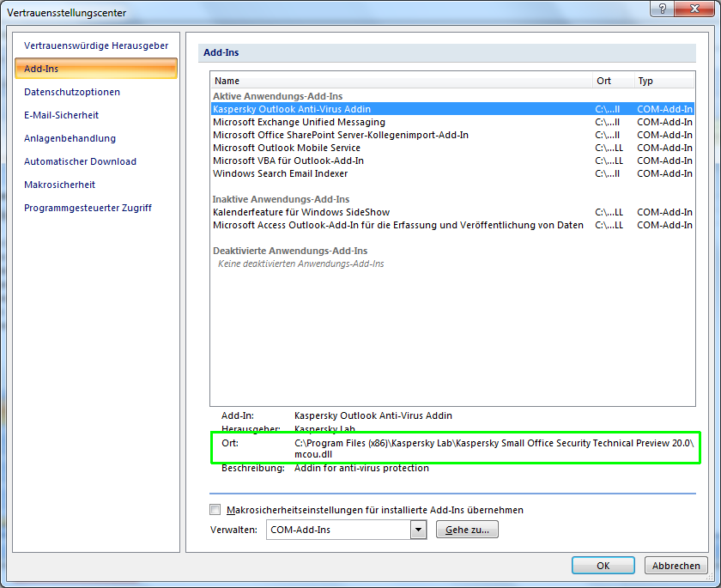Screen dimensions: 721x588
Task: Click the Inaktive Anwendungs-Add-Ins group heading
Action: [281, 199]
